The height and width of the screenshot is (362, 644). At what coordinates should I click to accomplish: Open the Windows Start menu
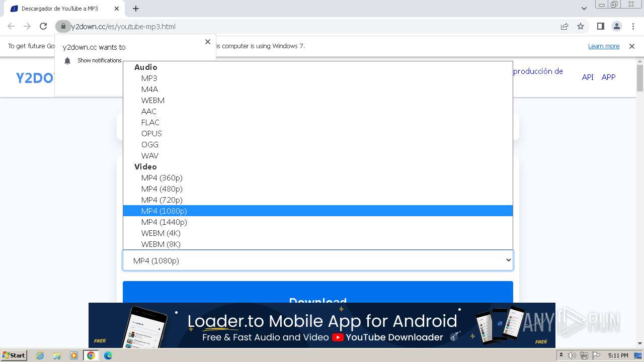pos(14,355)
